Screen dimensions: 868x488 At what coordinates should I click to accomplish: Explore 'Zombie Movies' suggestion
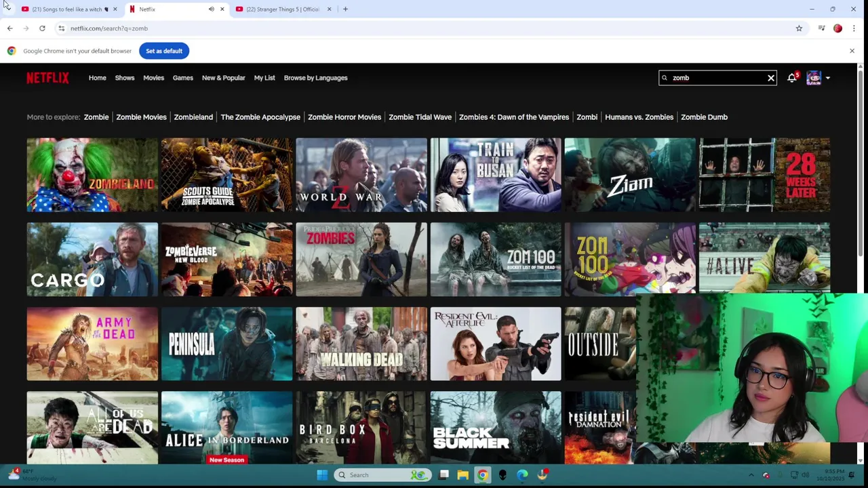[x=141, y=117]
